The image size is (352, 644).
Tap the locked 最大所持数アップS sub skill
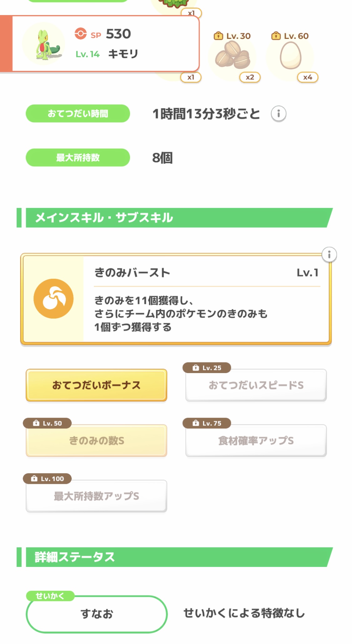(96, 496)
